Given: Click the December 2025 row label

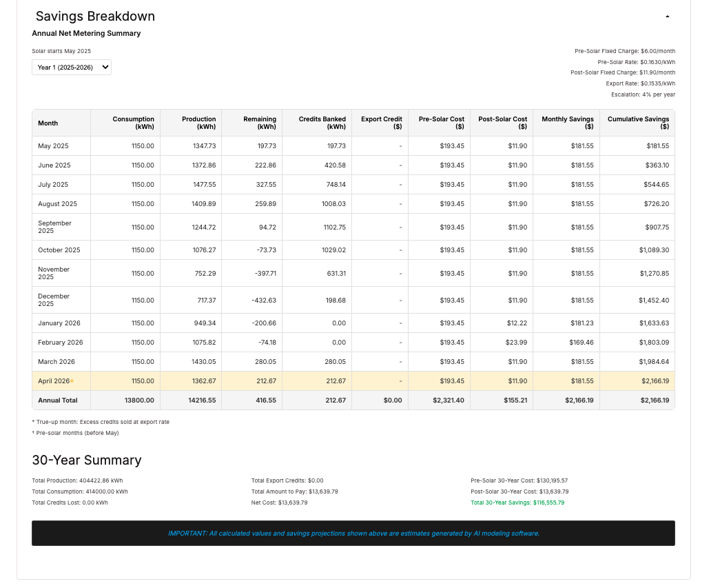Looking at the screenshot, I should click(x=54, y=300).
